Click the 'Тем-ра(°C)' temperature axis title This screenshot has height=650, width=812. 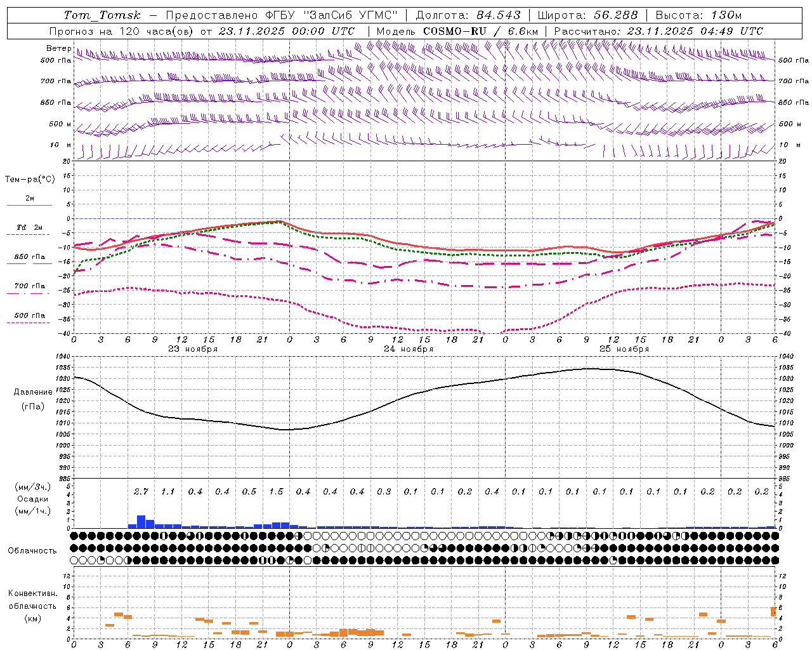[x=30, y=180]
